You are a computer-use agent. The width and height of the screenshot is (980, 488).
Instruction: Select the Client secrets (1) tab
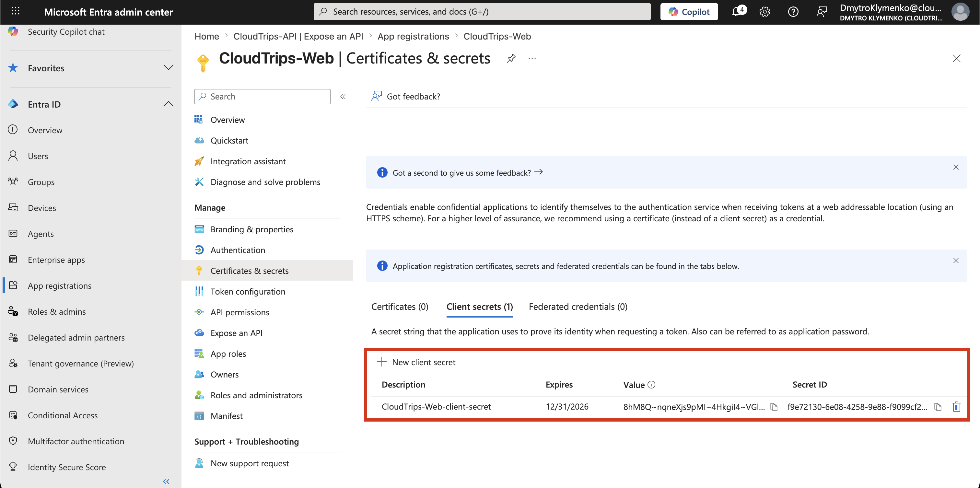pos(479,307)
